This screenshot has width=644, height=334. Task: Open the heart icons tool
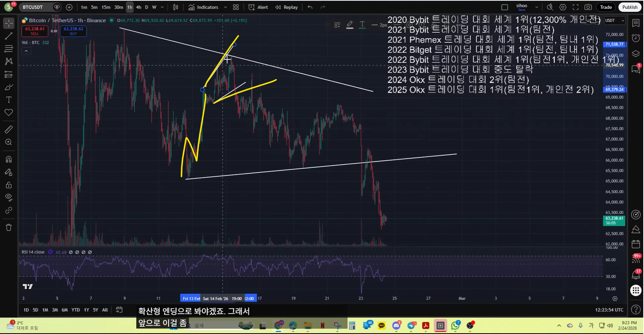[x=8, y=112]
